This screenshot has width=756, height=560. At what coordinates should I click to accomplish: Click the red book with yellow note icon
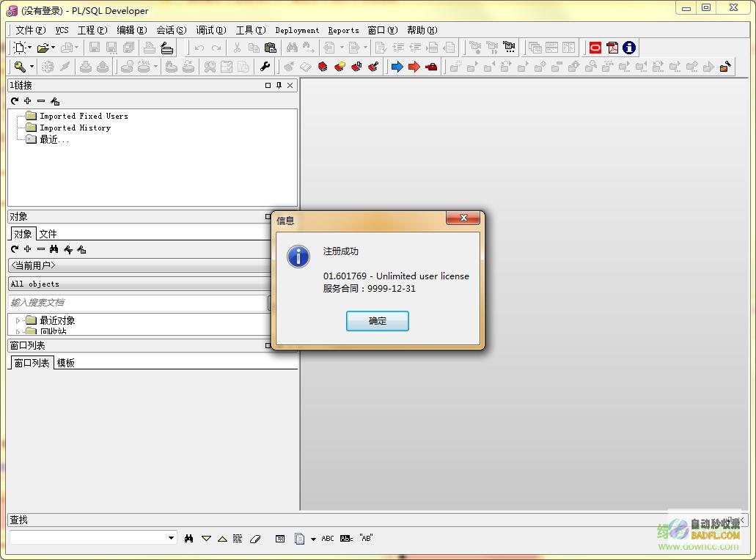click(x=340, y=67)
